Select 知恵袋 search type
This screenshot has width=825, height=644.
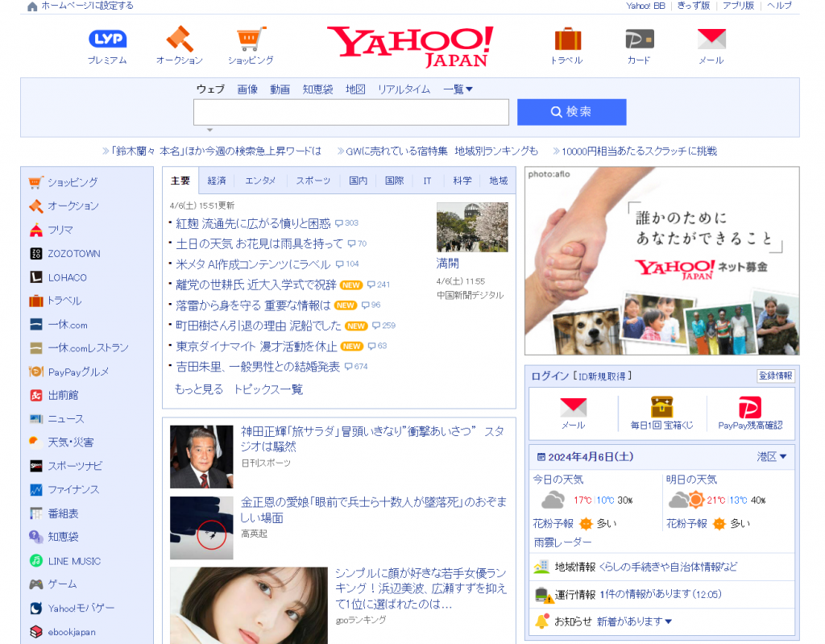tap(317, 89)
